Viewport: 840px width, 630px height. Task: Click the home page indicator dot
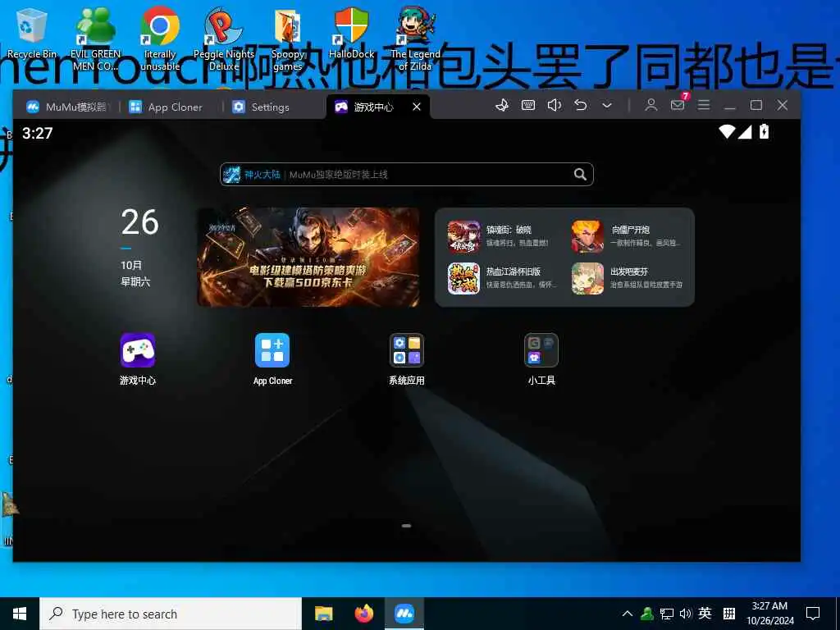[x=406, y=526]
